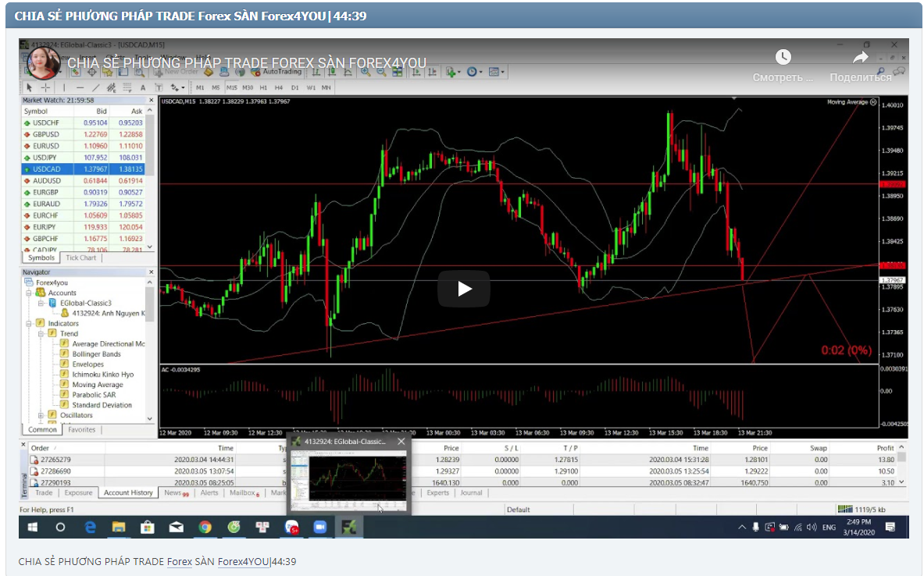This screenshot has width=924, height=576.
Task: Toggle AutoTrading on
Action: (280, 73)
